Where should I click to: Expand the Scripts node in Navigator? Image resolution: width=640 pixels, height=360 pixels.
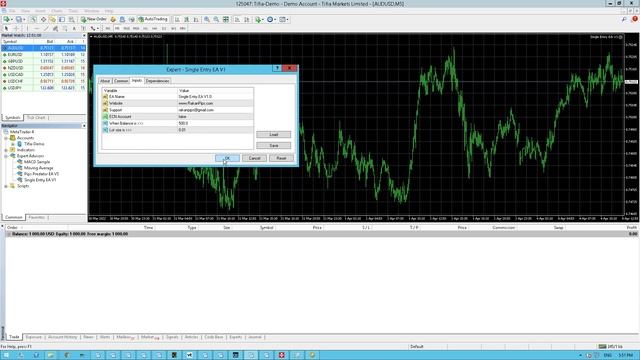(6, 186)
